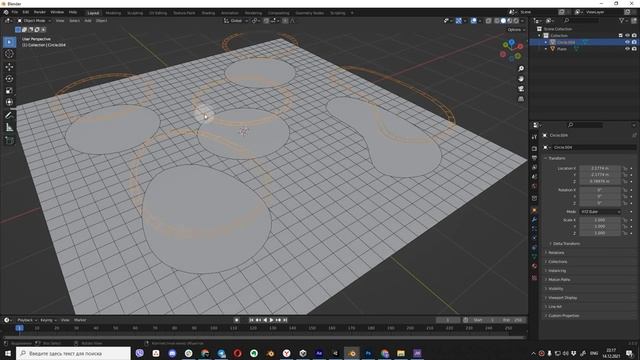
Task: Hide Collection via eye icon
Action: click(627, 36)
